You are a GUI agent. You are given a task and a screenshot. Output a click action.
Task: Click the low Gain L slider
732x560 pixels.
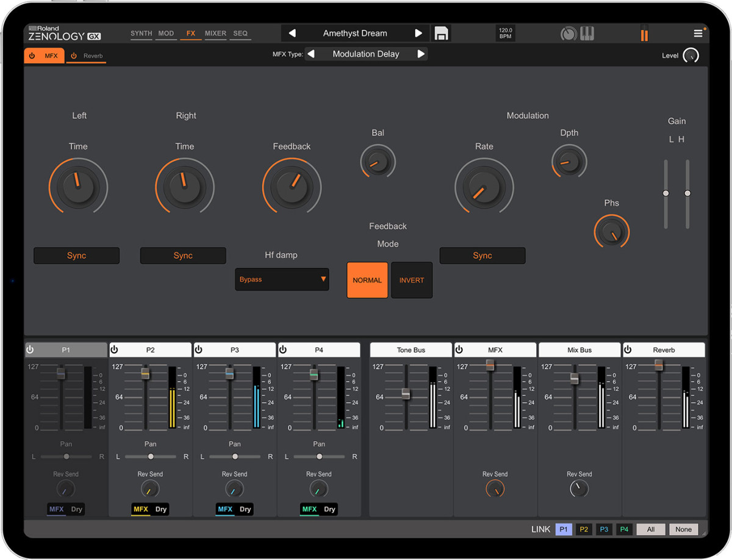point(666,193)
